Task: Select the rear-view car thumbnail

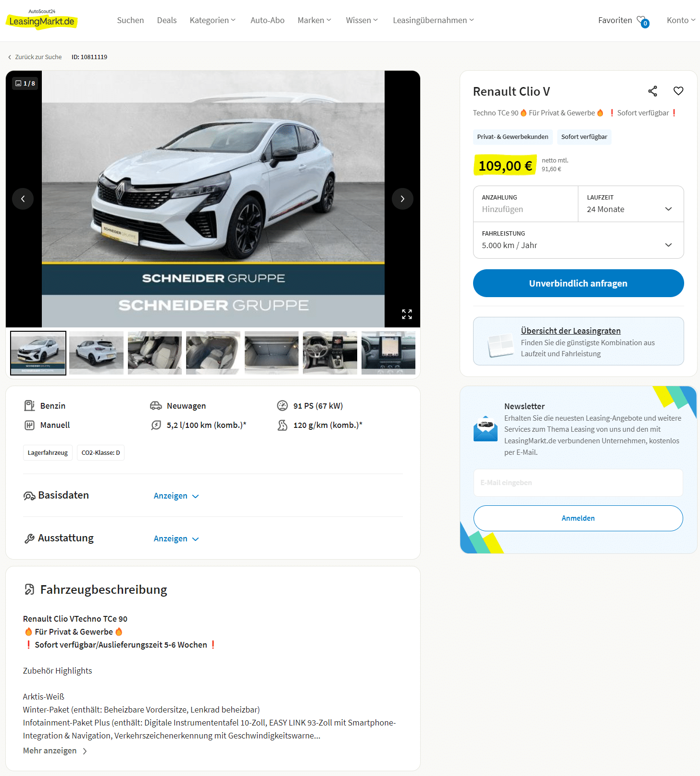Action: pyautogui.click(x=96, y=353)
